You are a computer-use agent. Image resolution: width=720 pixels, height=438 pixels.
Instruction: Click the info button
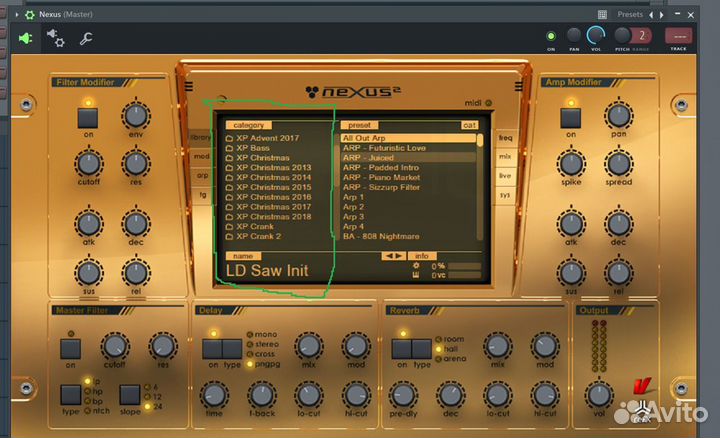tap(422, 256)
